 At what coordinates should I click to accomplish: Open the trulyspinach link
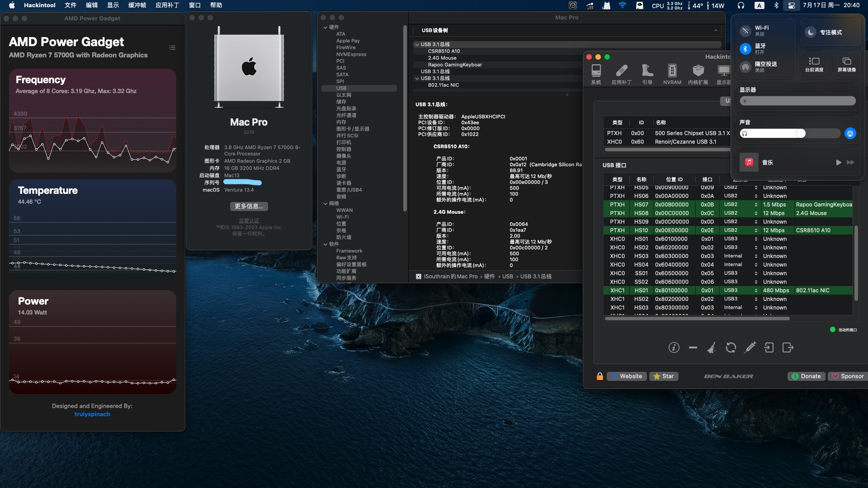(x=92, y=414)
